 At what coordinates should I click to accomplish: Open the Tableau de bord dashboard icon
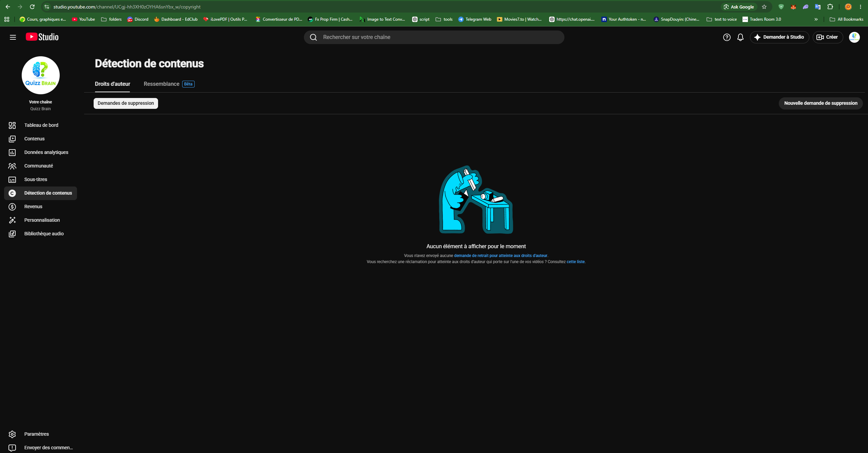tap(12, 125)
